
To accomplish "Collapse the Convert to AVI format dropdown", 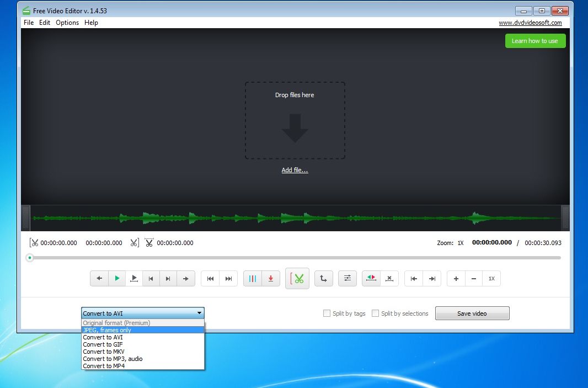I will coord(143,313).
